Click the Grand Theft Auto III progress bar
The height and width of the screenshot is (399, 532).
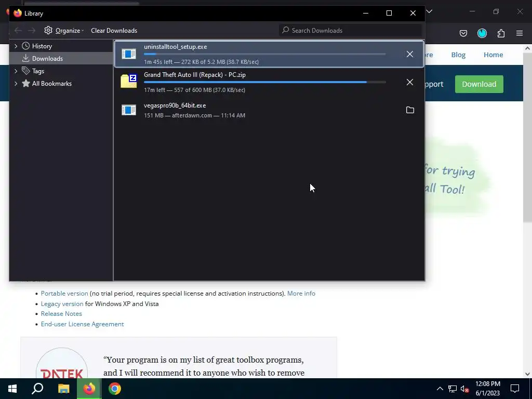(264, 82)
